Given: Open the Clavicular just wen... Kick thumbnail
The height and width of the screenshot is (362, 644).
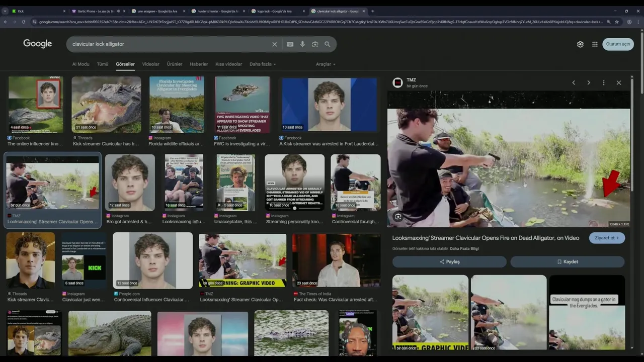Looking at the screenshot, I should 84,260.
